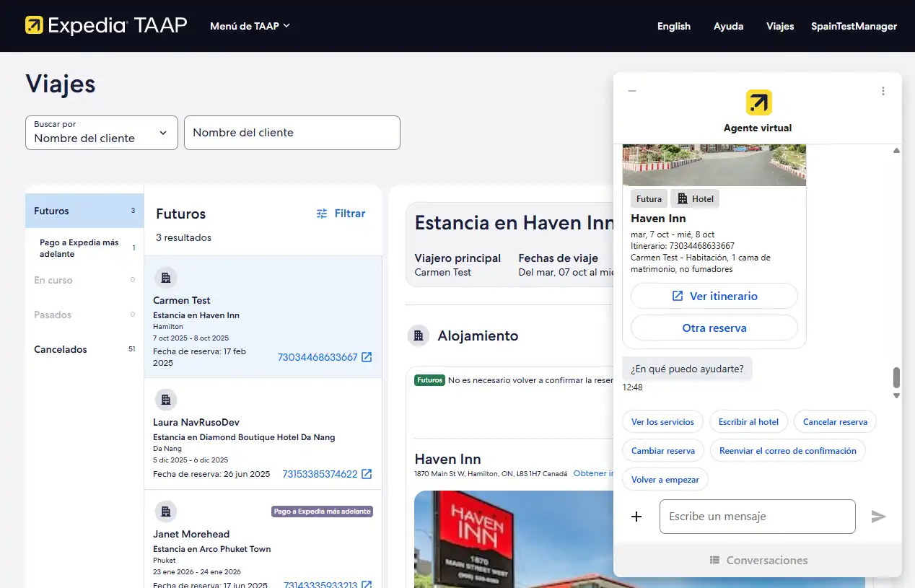Click the Agente virtual yellow logo
Viewport: 915px width, 588px height.
point(759,102)
